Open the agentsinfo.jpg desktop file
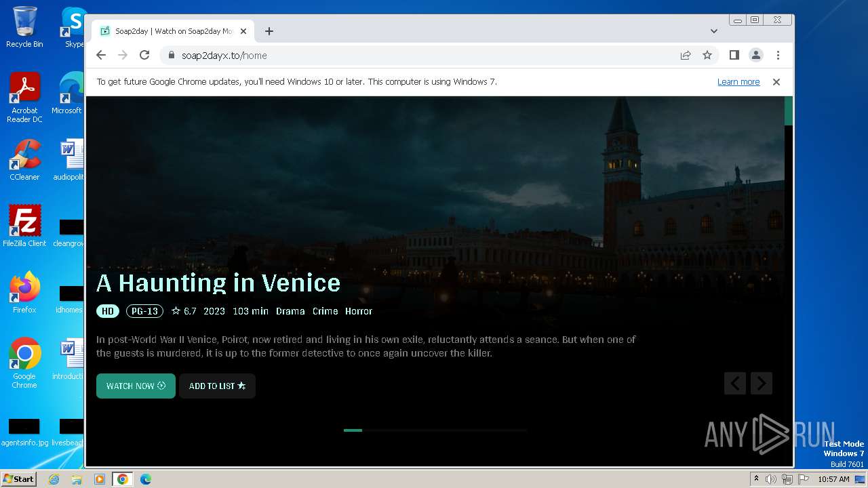Image resolution: width=868 pixels, height=488 pixels. coord(24,432)
